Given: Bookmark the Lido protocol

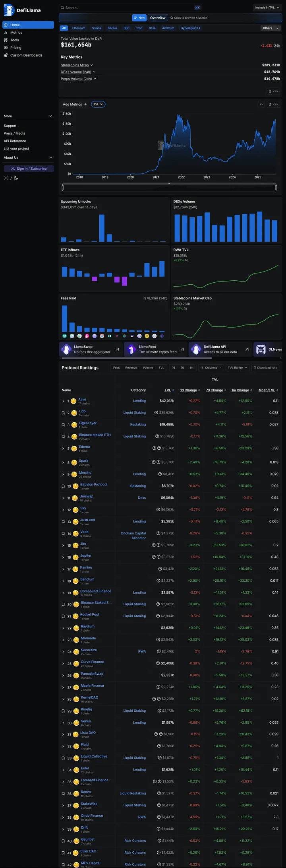Looking at the screenshot, I should [x=63, y=413].
